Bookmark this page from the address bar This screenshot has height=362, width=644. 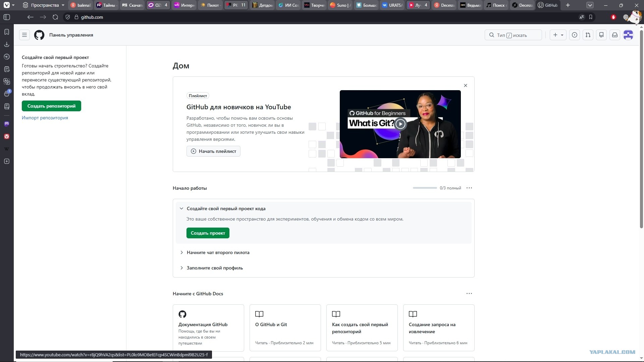591,17
